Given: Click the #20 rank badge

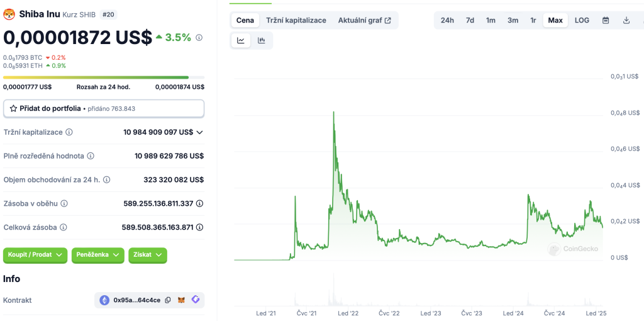Looking at the screenshot, I should click(x=108, y=14).
